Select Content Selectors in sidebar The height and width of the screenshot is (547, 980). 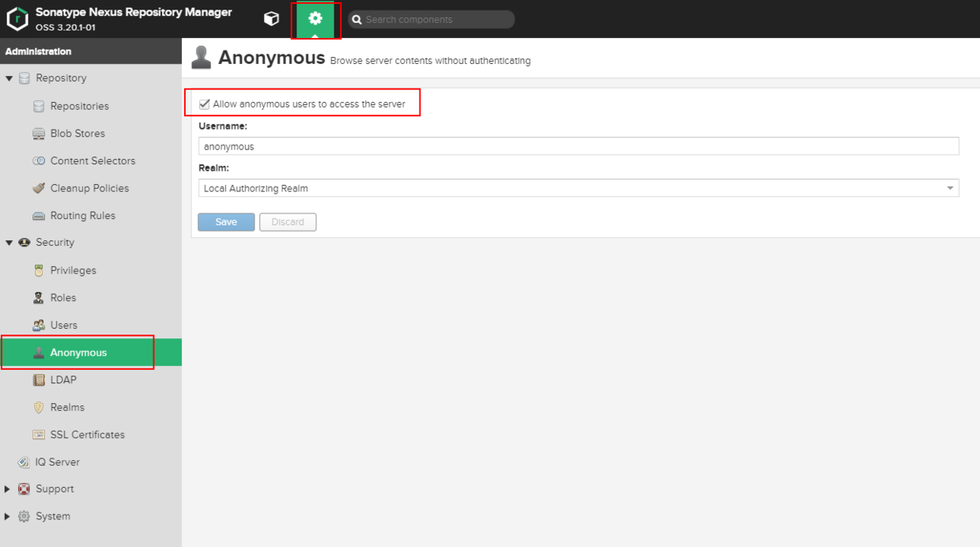click(x=91, y=160)
